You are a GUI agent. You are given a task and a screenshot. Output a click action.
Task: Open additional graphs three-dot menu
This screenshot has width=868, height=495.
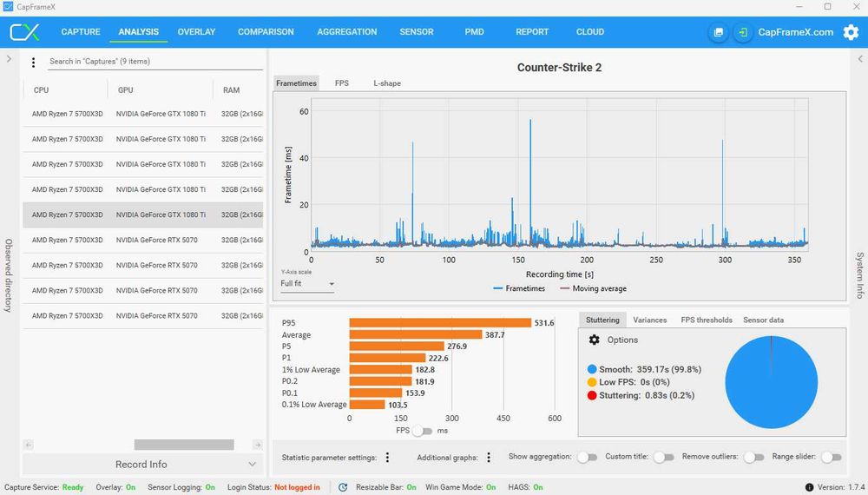coord(488,458)
